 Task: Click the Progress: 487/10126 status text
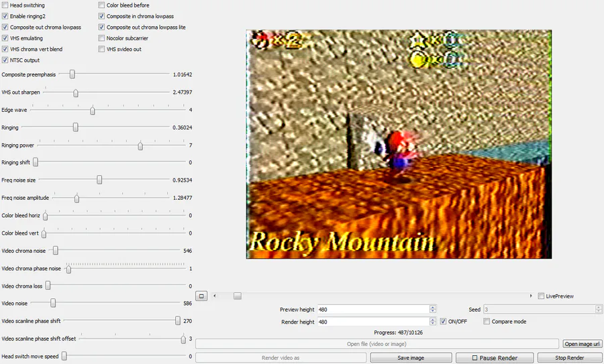[398, 332]
